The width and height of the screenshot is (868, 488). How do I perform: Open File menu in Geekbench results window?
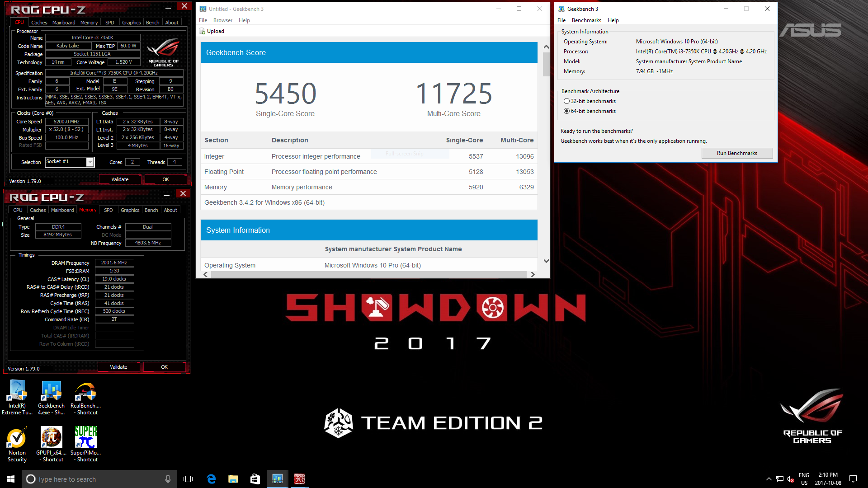(203, 20)
